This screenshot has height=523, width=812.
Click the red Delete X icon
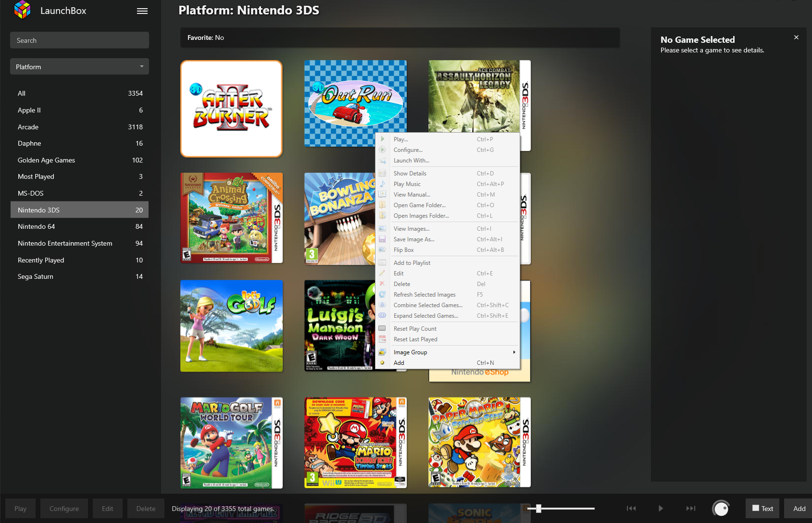click(x=383, y=284)
